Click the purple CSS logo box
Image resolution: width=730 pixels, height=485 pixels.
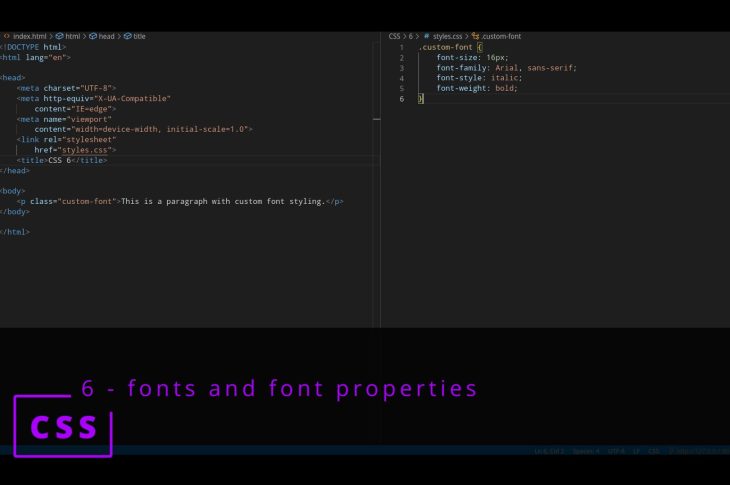coord(64,426)
